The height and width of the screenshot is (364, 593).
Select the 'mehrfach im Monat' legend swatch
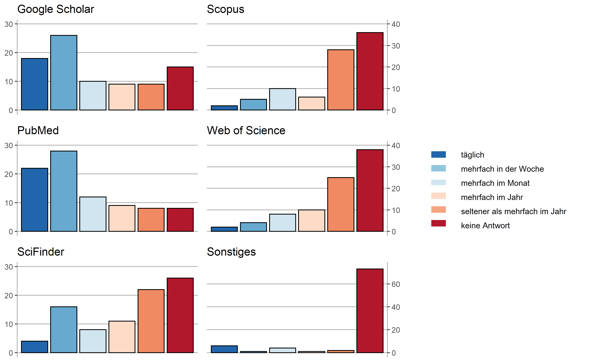(x=438, y=183)
